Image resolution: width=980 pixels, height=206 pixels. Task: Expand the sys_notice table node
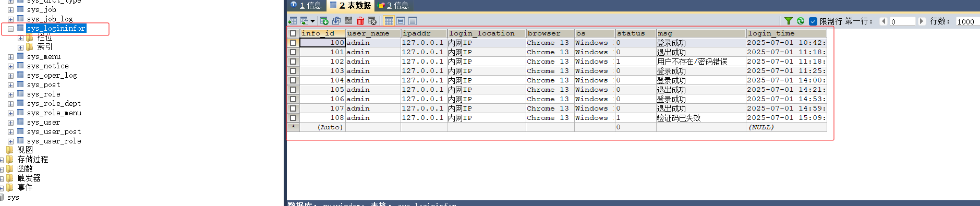(10, 66)
